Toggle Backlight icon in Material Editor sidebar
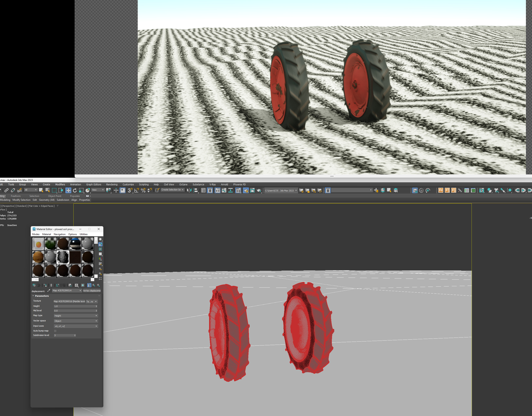This screenshot has height=416, width=532. 100,244
